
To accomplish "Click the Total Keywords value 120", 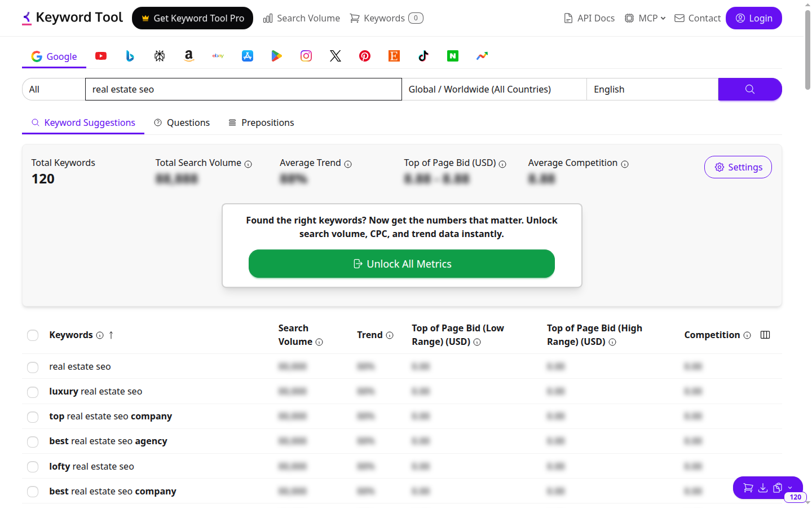I will point(43,179).
